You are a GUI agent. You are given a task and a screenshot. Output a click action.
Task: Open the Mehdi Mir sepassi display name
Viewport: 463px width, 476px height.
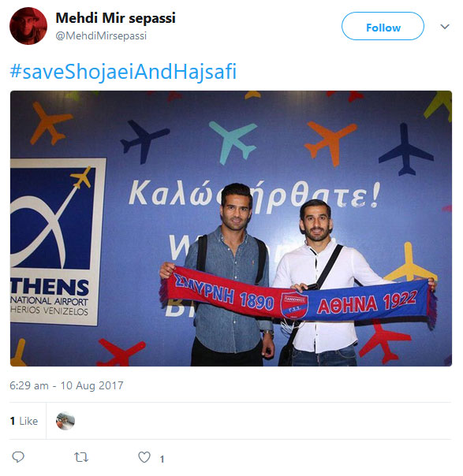[x=115, y=18]
